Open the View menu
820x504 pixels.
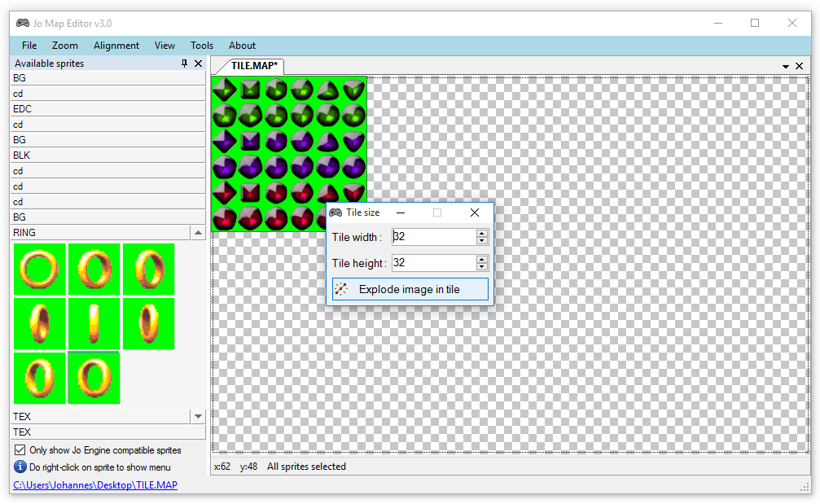164,46
